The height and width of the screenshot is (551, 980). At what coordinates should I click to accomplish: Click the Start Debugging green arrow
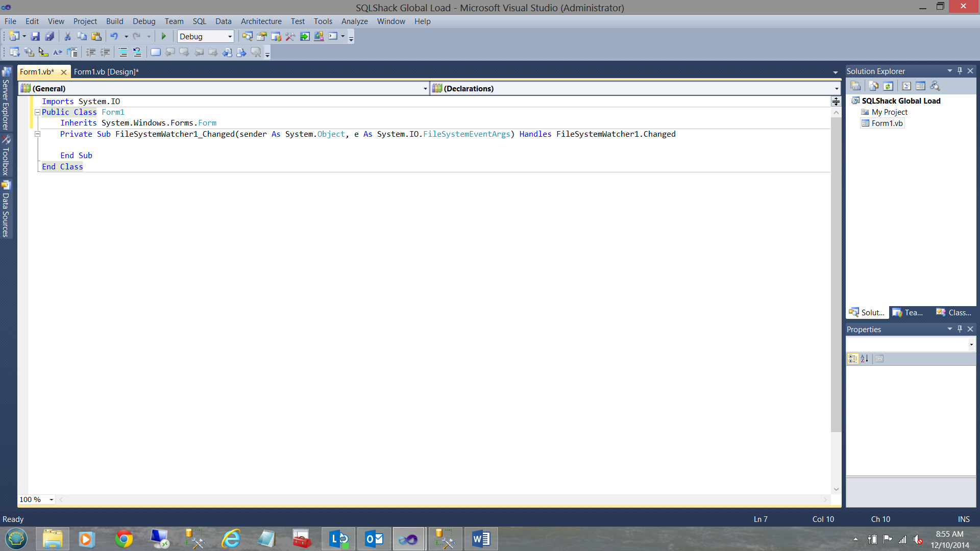click(x=164, y=36)
